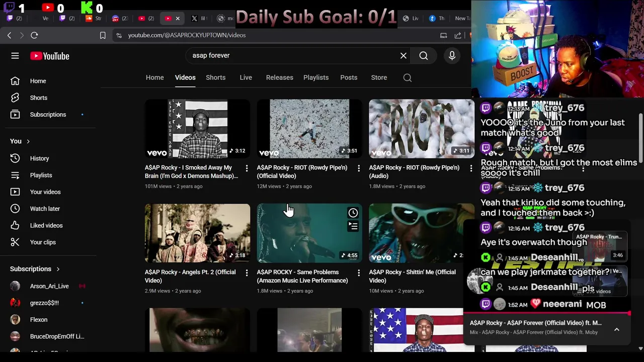Click the Playlists icon in the sidebar

click(15, 175)
